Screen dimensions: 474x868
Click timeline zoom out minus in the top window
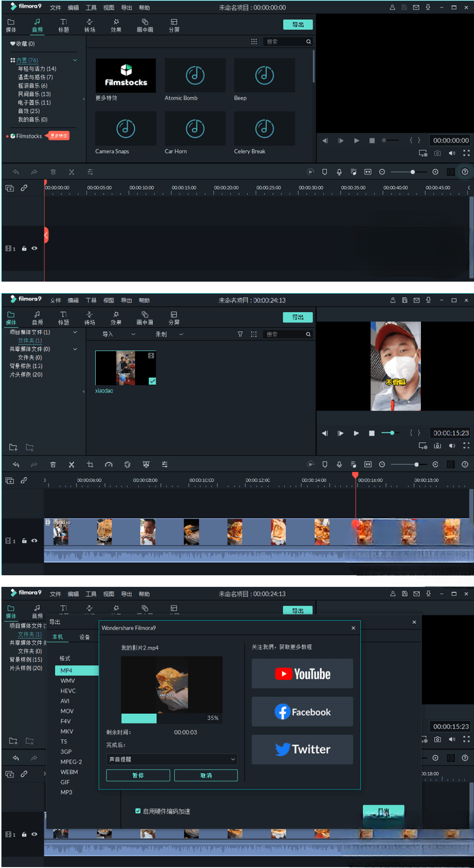pos(382,172)
